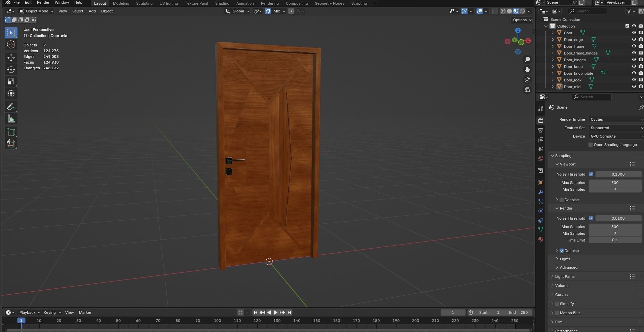Click the current frame number field
Viewport: 644px width, 332px height.
tap(453, 312)
